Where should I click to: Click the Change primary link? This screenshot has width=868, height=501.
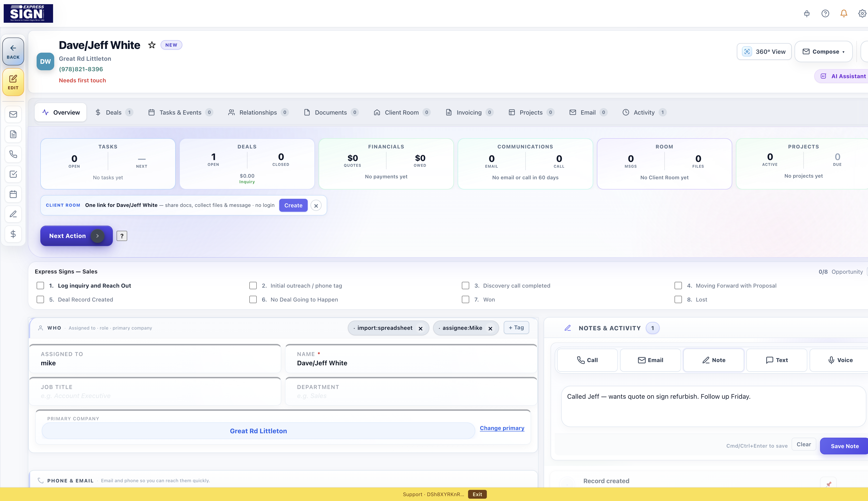point(502,428)
